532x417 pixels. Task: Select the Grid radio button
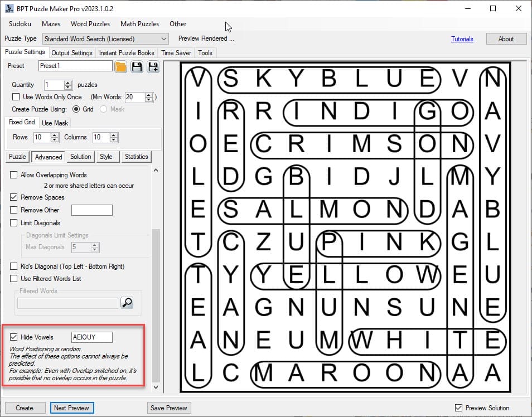76,109
